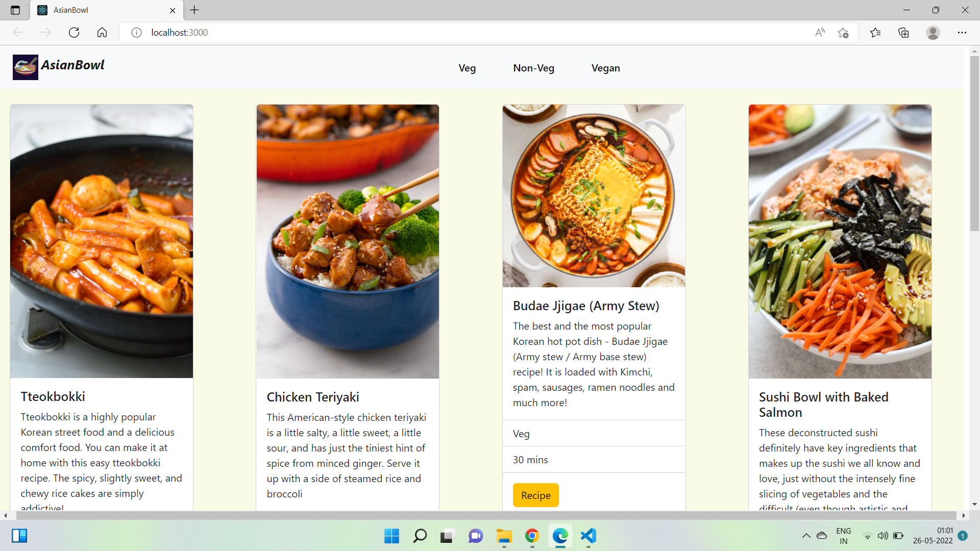Open taskbar clock and date

click(x=933, y=536)
